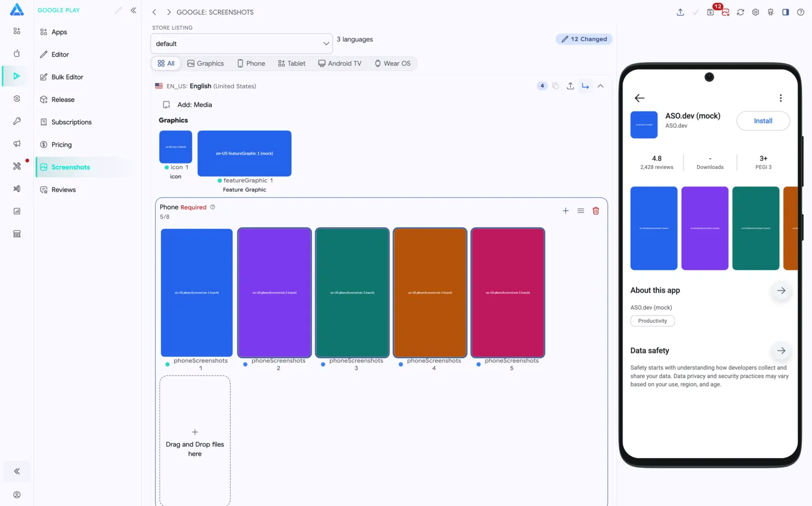Select the Tablet filter tab
812x506 pixels.
(292, 64)
